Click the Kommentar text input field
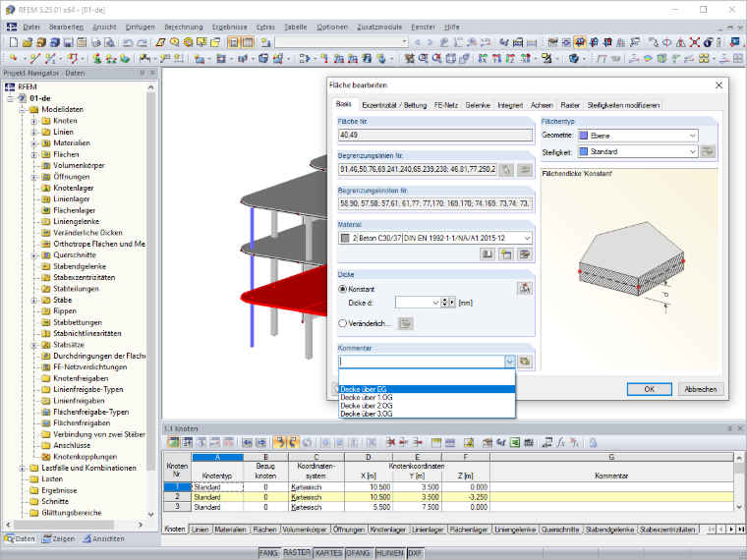 click(422, 362)
